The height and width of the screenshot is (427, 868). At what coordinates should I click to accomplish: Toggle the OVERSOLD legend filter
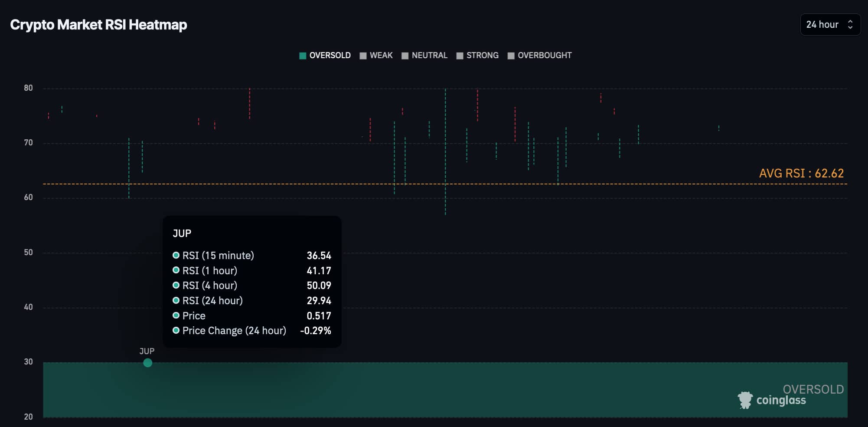(x=325, y=56)
